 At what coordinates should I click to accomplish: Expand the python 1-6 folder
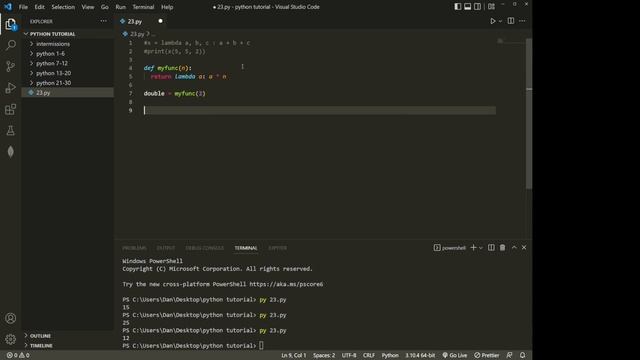pyautogui.click(x=51, y=53)
